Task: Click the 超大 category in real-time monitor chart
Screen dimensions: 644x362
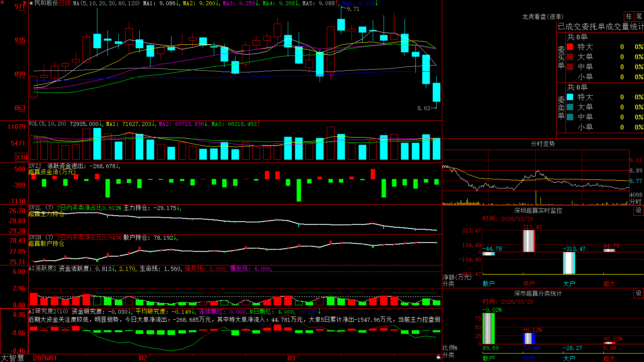Action: pos(609,284)
